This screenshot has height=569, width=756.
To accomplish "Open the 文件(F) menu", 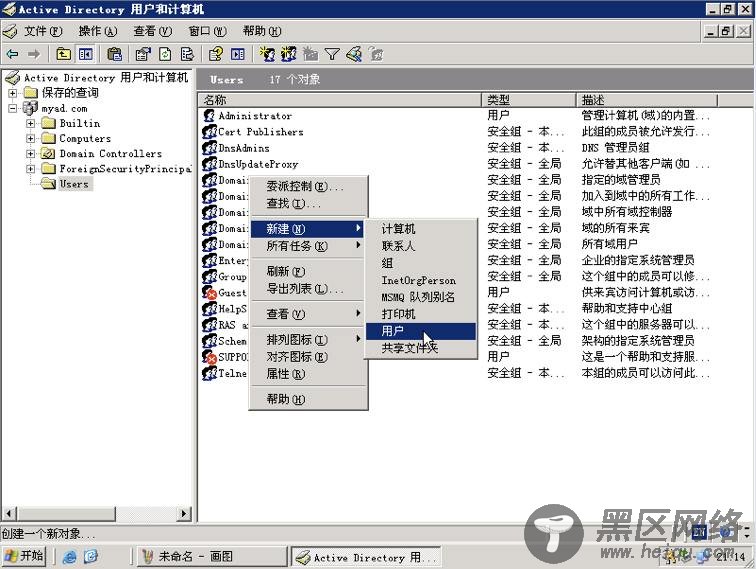I will click(x=43, y=31).
